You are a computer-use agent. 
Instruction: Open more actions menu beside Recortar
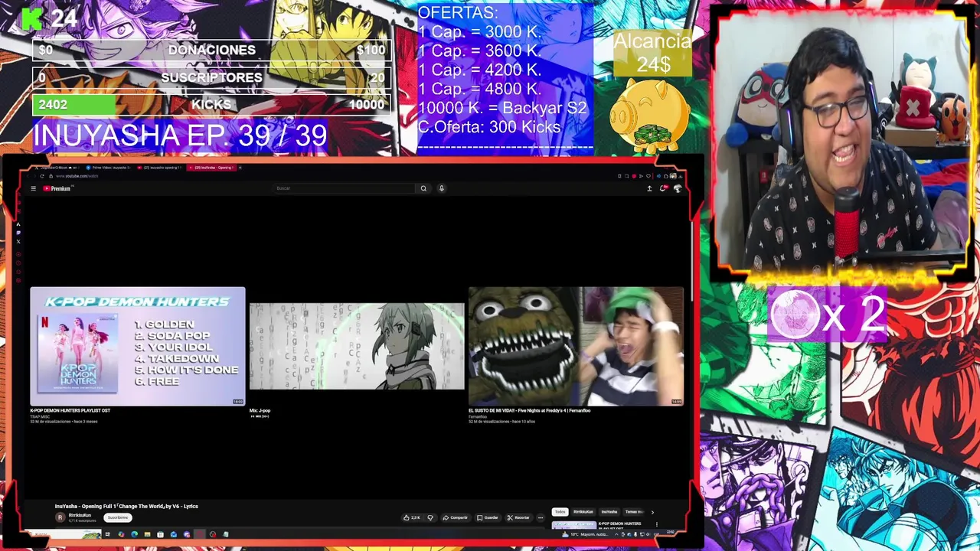(541, 517)
